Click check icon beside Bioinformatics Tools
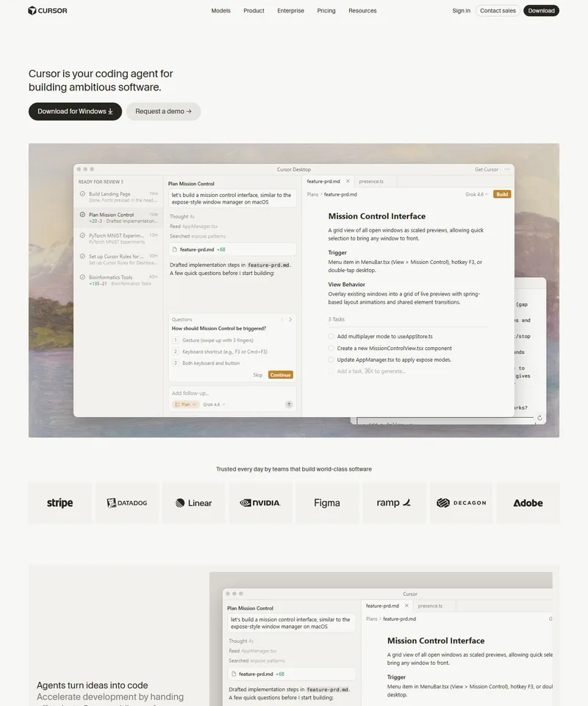Image resolution: width=588 pixels, height=706 pixels. click(x=82, y=277)
